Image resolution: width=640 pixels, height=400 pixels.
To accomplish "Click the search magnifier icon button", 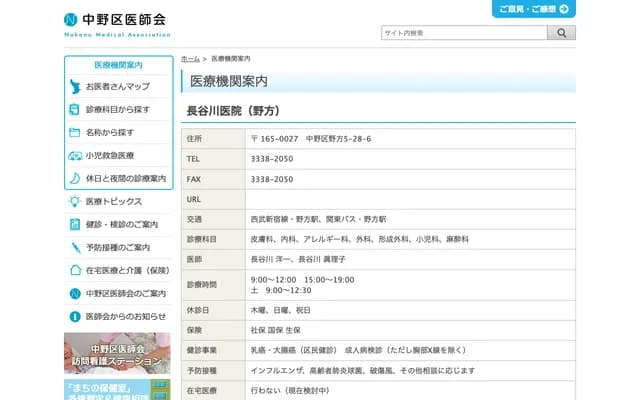I will point(560,33).
